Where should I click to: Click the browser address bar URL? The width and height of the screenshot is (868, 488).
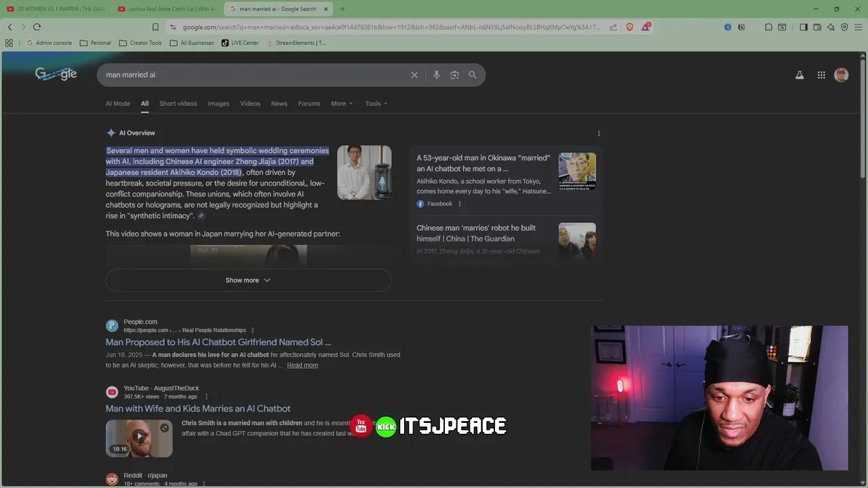click(x=391, y=27)
